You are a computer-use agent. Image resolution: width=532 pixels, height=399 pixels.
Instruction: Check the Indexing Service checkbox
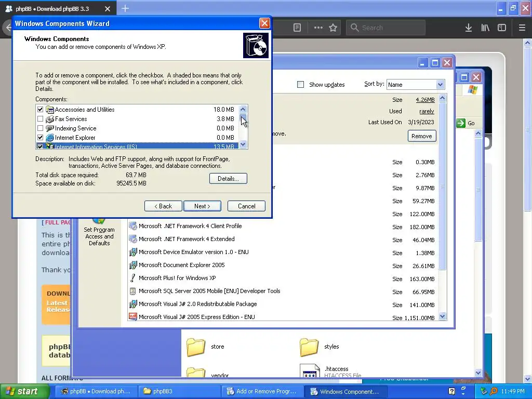point(41,128)
